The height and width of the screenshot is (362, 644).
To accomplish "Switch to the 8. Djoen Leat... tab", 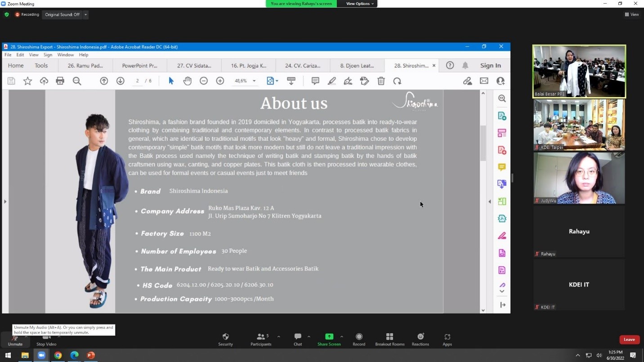I will click(357, 65).
